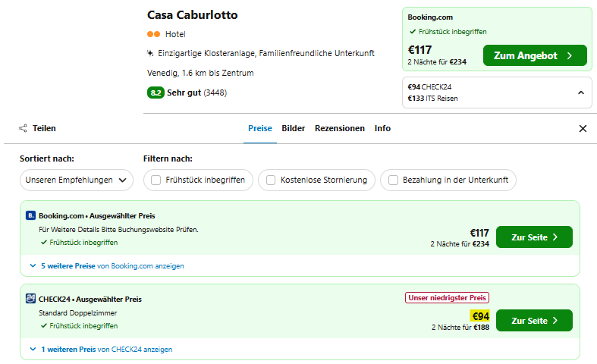The width and height of the screenshot is (597, 364).
Task: Open the Rezensionen tab
Action: 340,128
